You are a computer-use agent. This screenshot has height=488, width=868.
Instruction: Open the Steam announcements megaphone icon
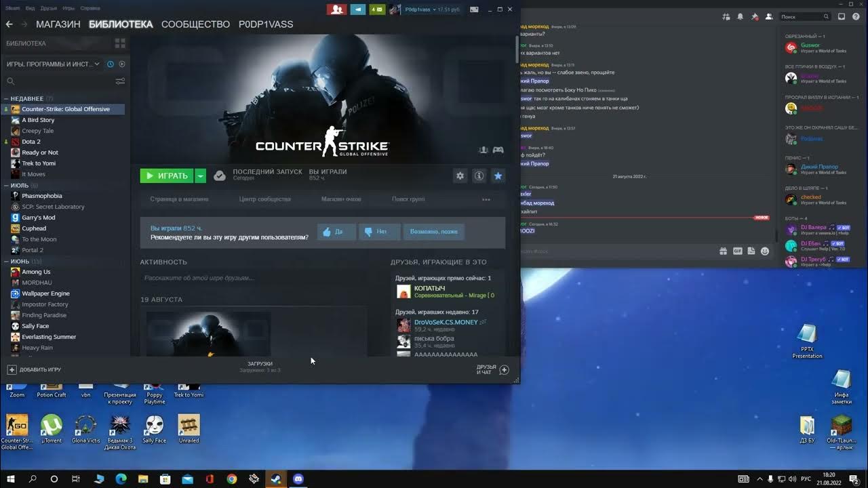357,9
